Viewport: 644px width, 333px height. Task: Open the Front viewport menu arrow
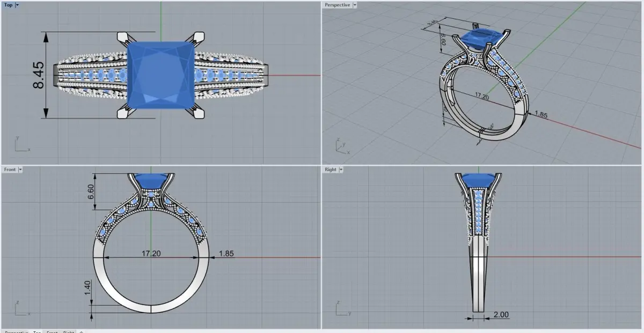tap(20, 169)
